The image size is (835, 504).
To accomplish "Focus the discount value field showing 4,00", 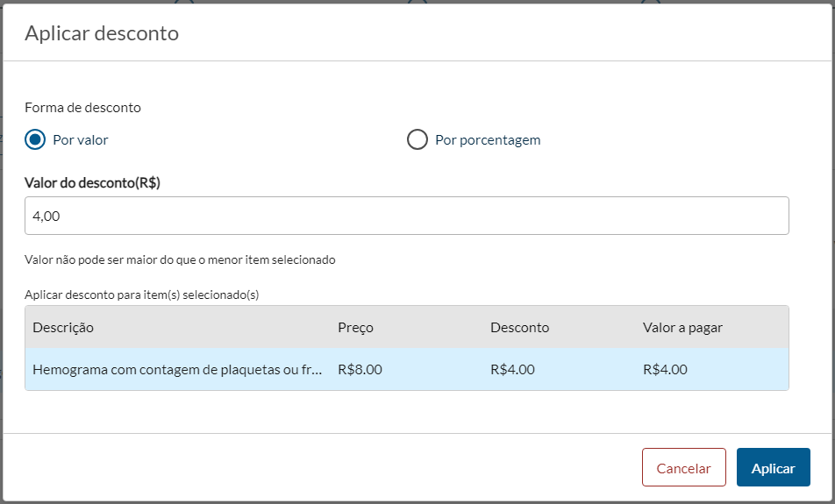I will pyautogui.click(x=406, y=216).
